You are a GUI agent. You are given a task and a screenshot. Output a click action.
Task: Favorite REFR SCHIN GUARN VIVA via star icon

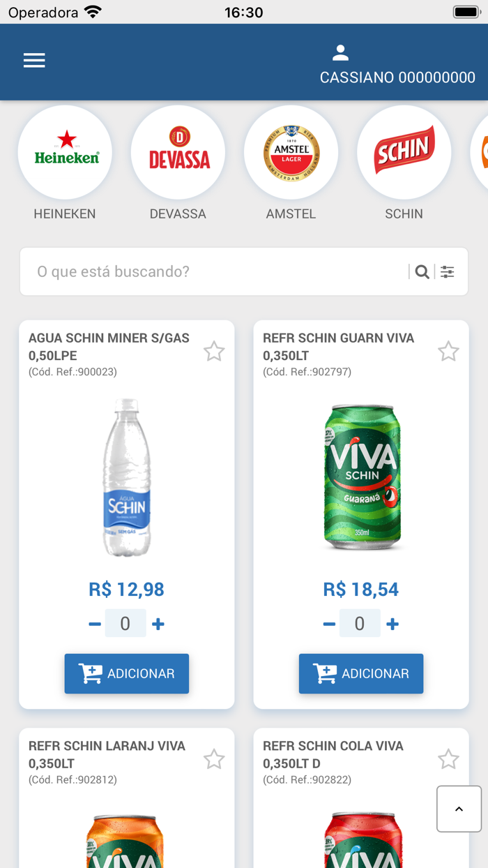click(x=448, y=351)
